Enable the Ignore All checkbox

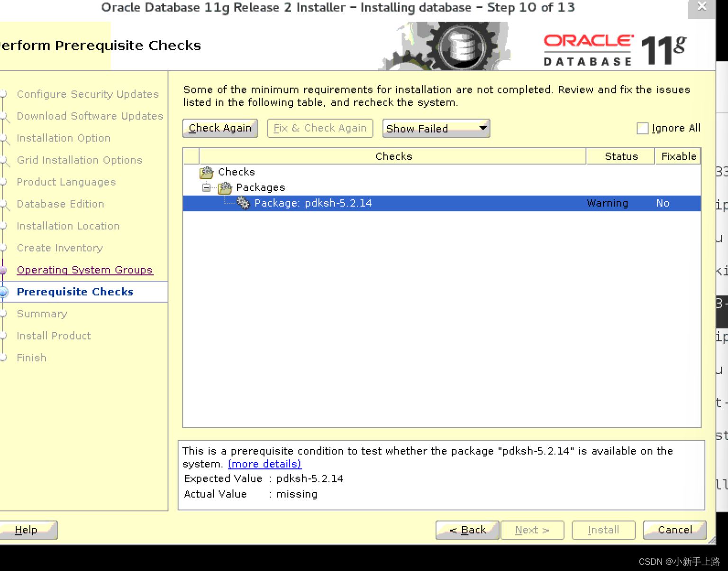(642, 128)
